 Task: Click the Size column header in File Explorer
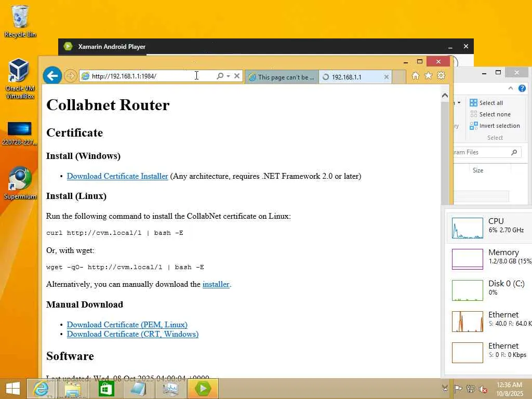coord(478,170)
